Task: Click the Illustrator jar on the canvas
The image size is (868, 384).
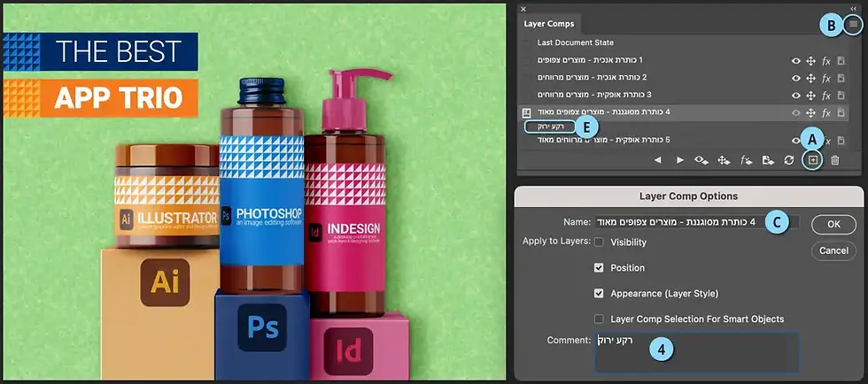Action: coord(167,196)
